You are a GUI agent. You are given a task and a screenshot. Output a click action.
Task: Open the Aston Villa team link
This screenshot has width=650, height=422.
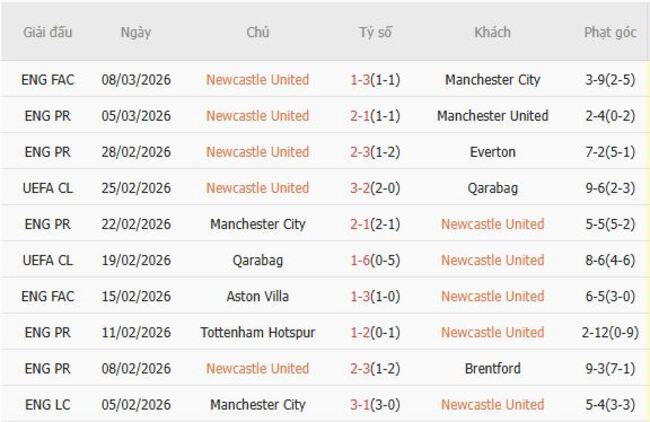click(x=257, y=296)
